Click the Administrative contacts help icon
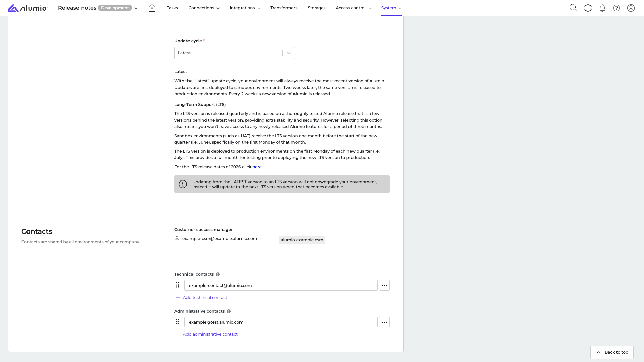The height and width of the screenshot is (362, 644). [x=229, y=311]
